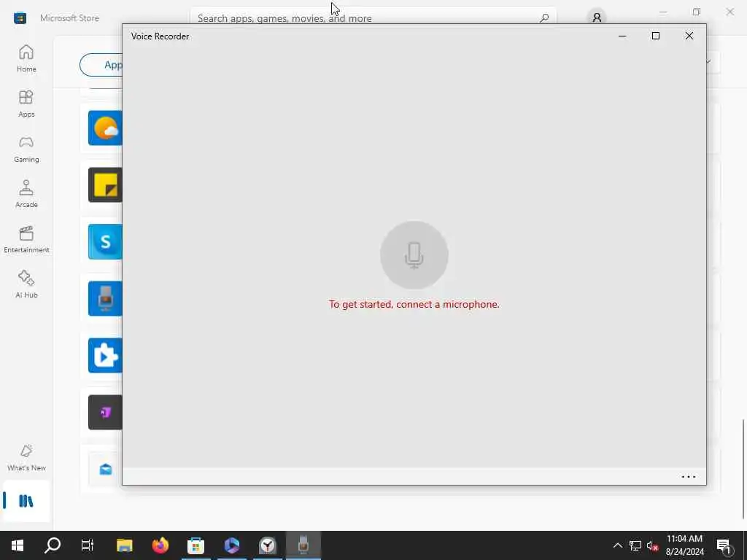Click the search magnifier in Microsoft Store
Viewport: 747px width, 560px height.
544,18
